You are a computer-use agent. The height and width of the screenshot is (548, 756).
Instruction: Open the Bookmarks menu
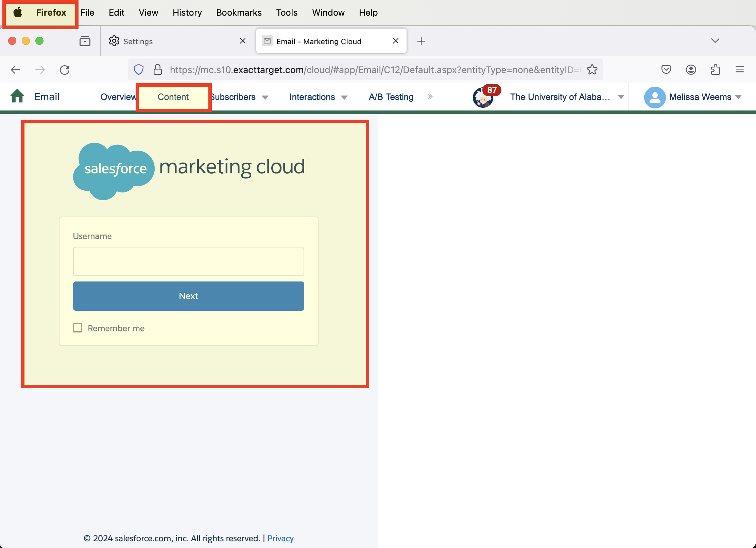(239, 12)
